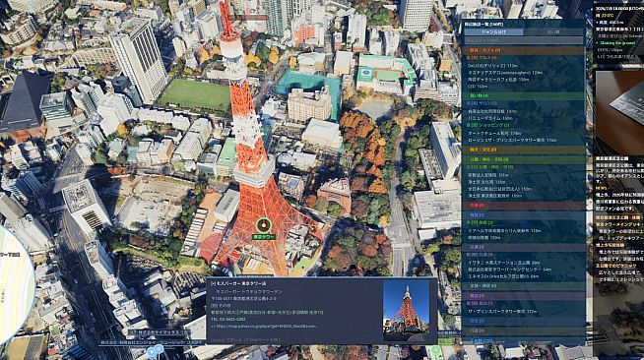644x360 pixels.
Task: Collapse the purple 宿泊 category header
Action: pos(524,295)
